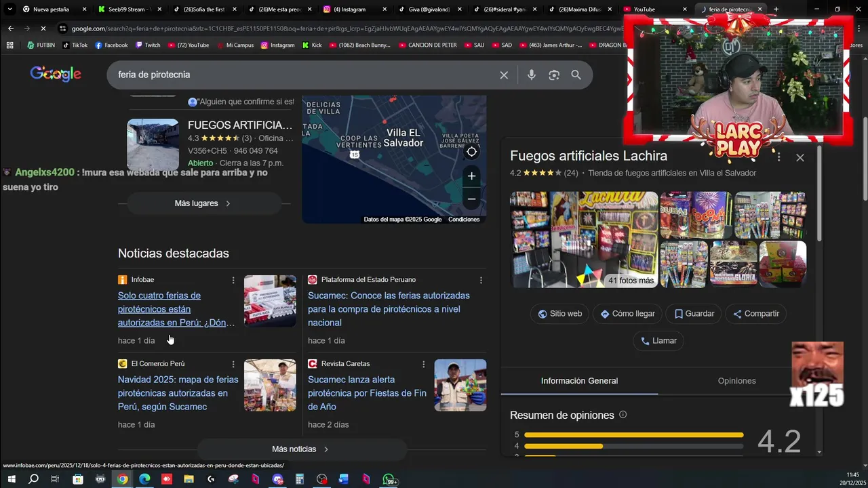The image size is (868, 488).
Task: Open Calculator from taskbar
Action: (x=299, y=479)
